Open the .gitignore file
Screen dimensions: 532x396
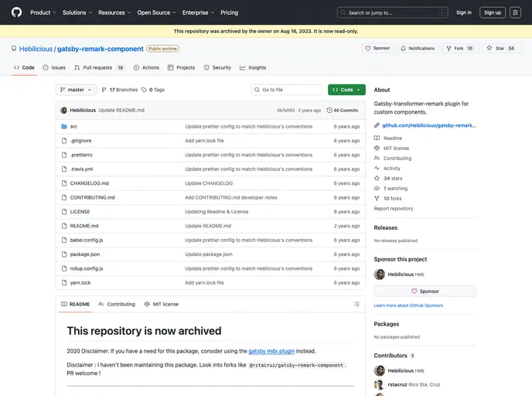[x=80, y=141]
